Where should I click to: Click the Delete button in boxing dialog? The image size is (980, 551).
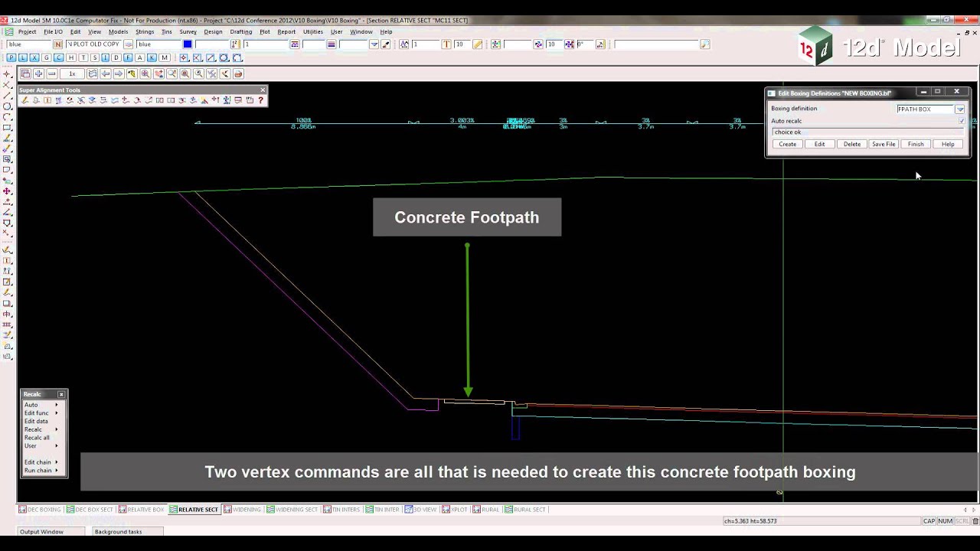(851, 144)
